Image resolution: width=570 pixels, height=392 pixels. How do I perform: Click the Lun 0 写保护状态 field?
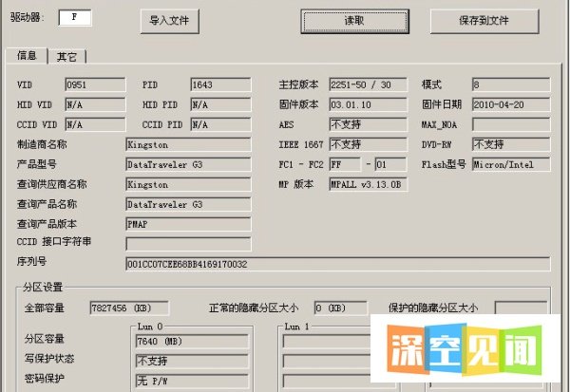[192, 361]
